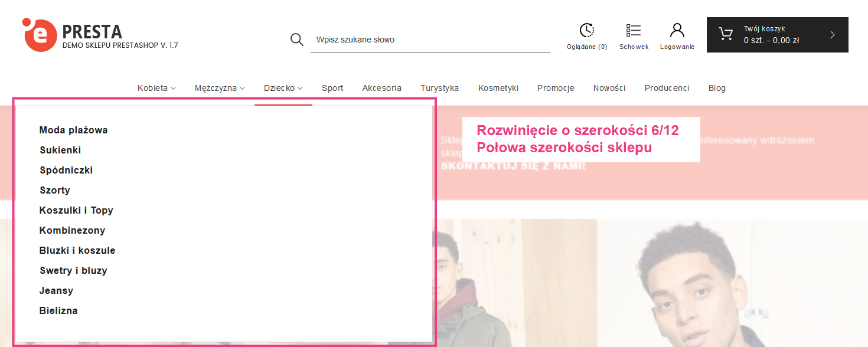Open the Schowek wishlist icon
The image size is (868, 347).
click(x=634, y=31)
